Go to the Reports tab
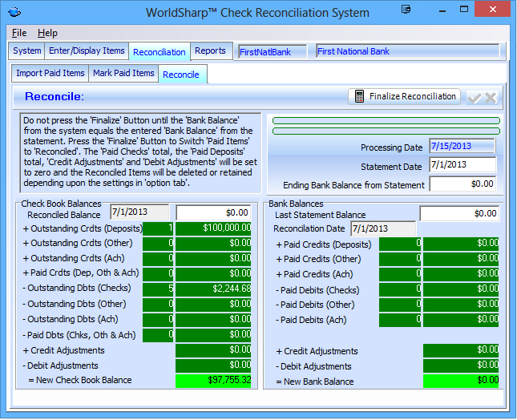This screenshot has height=420, width=517. coord(210,51)
